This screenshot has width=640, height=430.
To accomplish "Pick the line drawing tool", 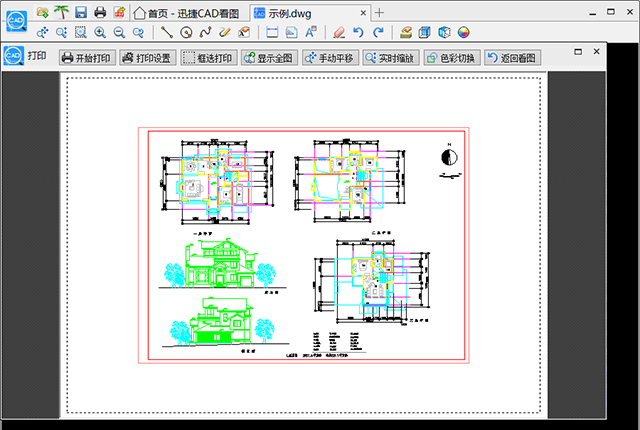I will [x=167, y=33].
